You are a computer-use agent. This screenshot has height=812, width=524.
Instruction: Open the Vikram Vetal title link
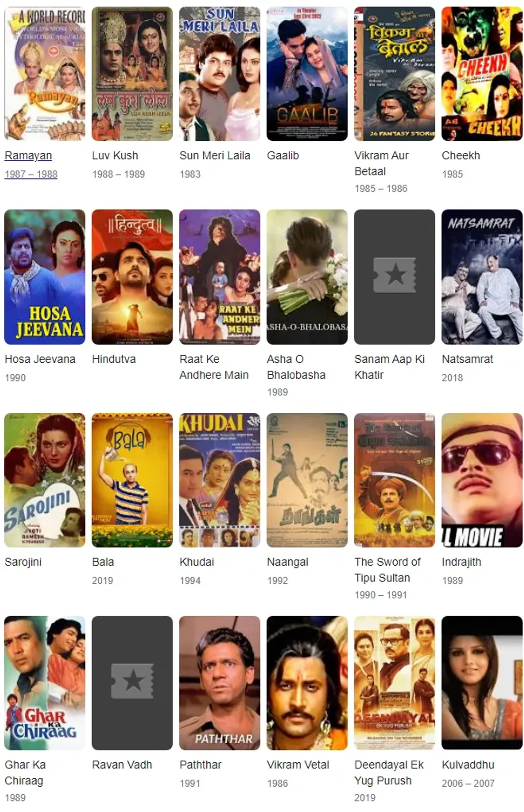[x=298, y=765]
